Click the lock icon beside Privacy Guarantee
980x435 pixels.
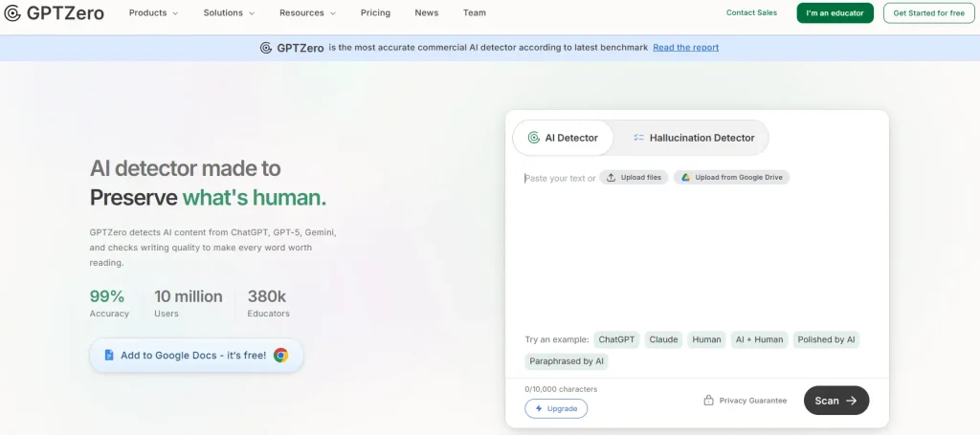[709, 401]
